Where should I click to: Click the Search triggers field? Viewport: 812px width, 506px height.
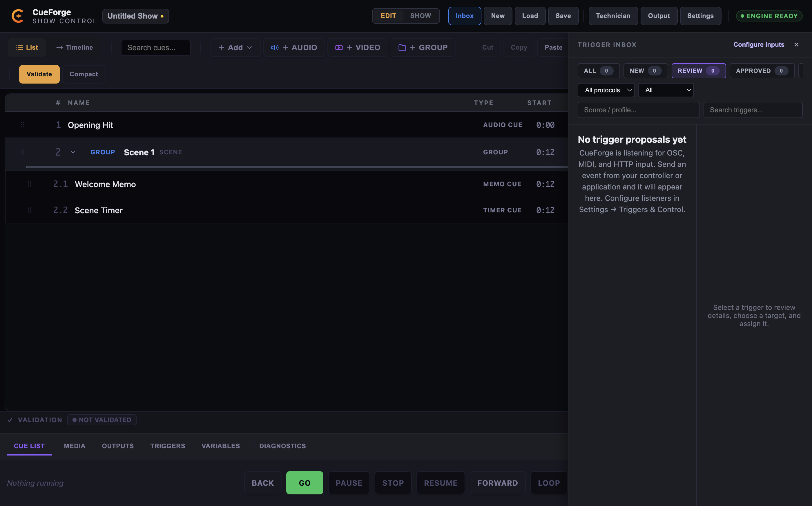point(753,110)
